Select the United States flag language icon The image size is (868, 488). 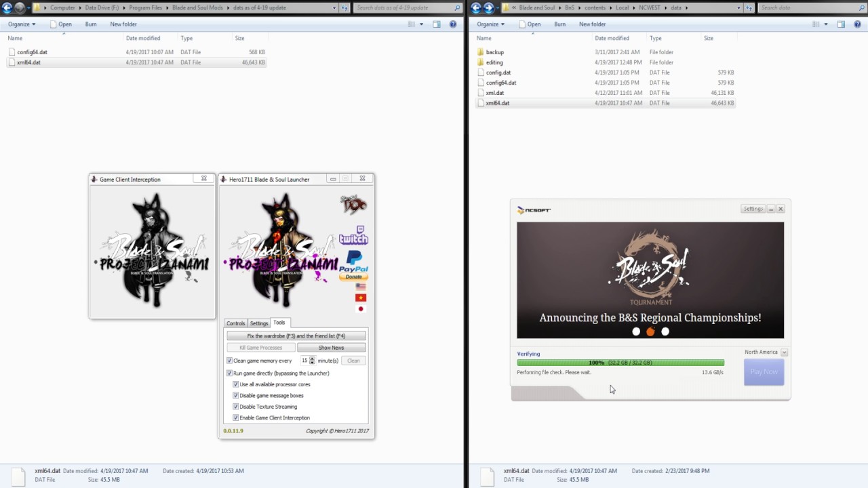pos(361,287)
